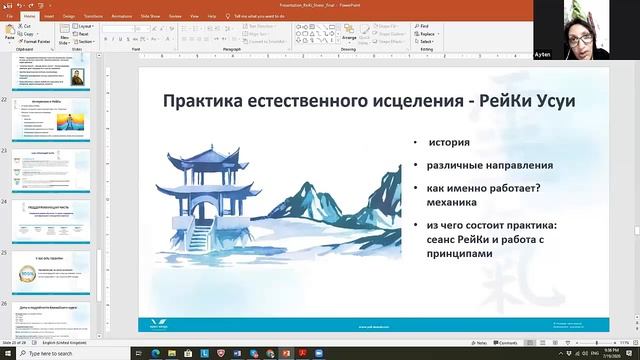Insert a New Slide
The width and height of the screenshot is (640, 360).
(x=64, y=34)
